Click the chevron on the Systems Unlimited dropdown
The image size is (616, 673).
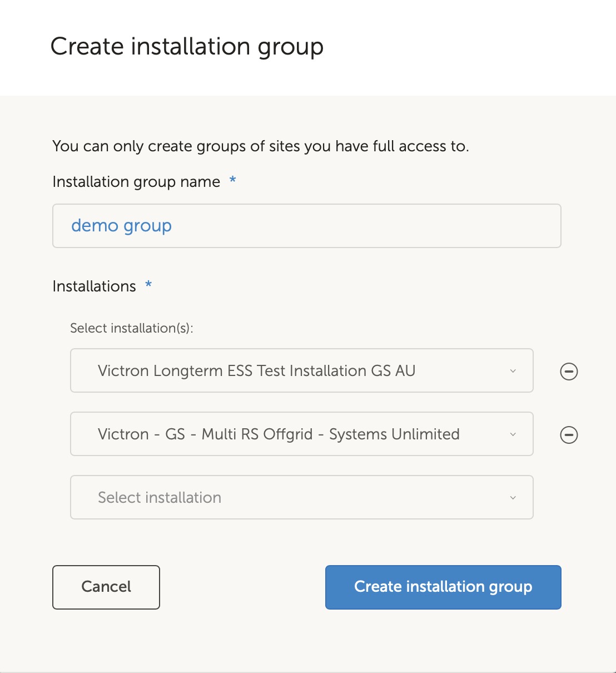pyautogui.click(x=513, y=434)
